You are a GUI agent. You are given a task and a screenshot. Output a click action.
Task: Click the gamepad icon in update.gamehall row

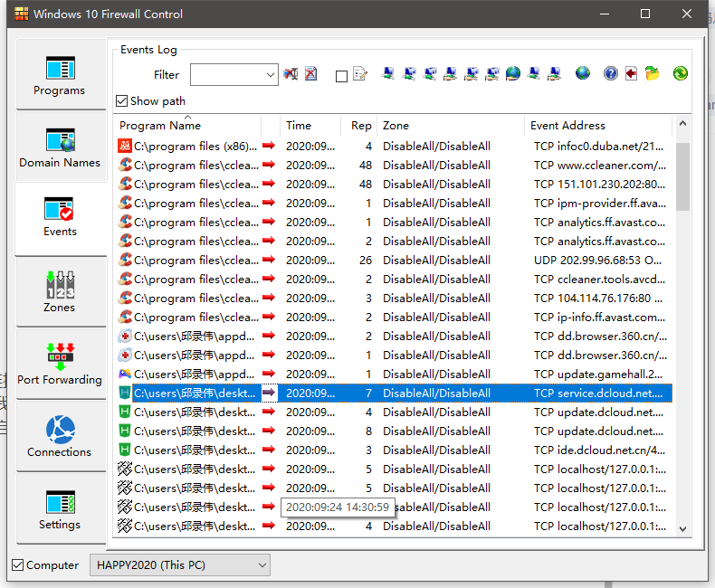click(125, 374)
